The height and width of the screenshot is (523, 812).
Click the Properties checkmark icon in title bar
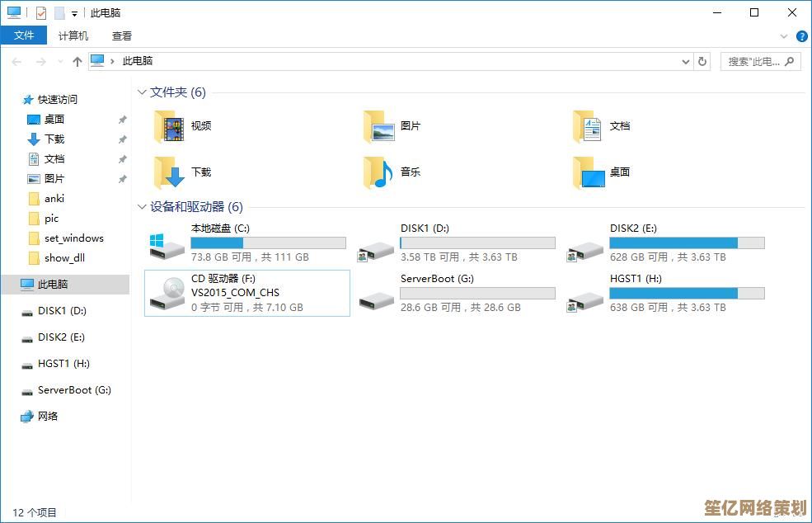[41, 13]
